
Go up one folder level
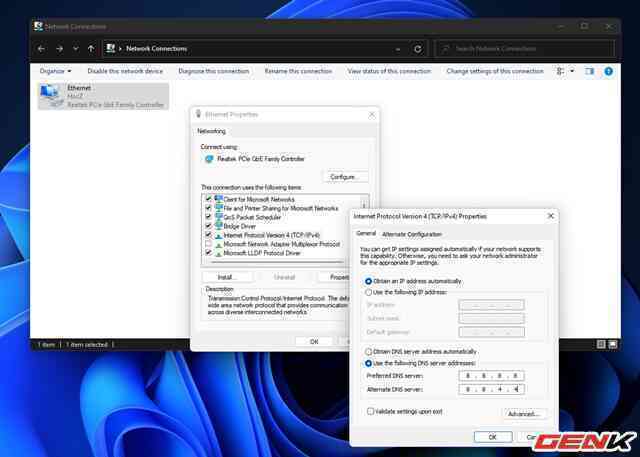pos(91,49)
